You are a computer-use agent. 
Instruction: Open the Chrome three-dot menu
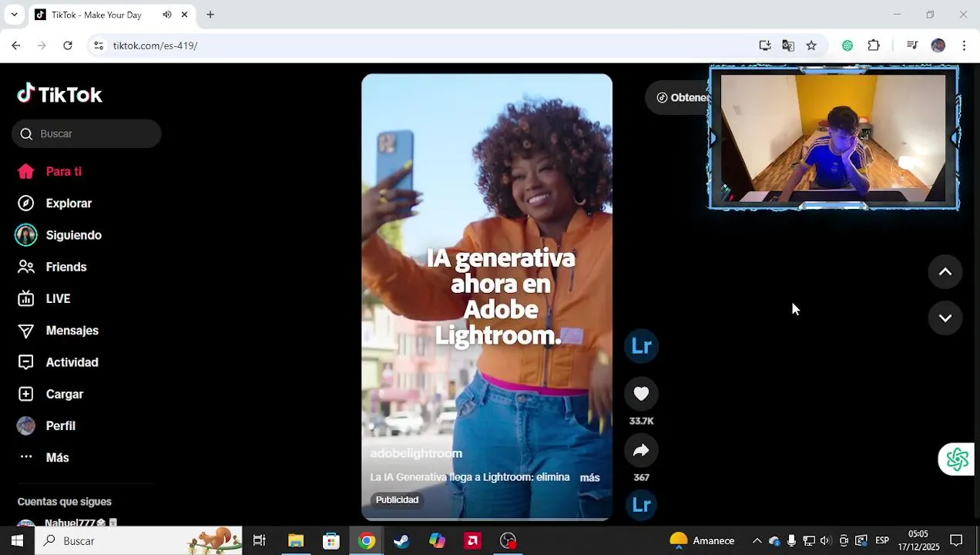(x=964, y=45)
